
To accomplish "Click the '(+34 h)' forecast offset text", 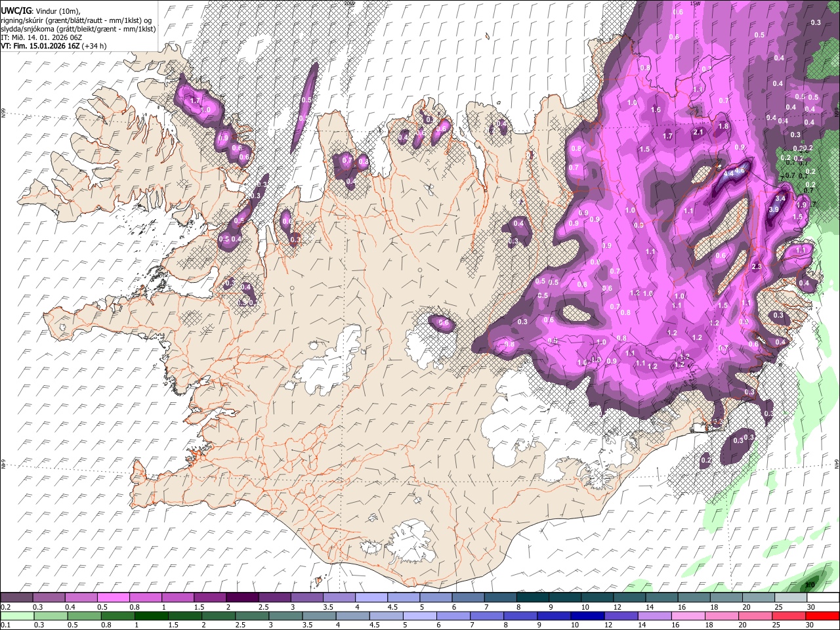I will point(94,46).
